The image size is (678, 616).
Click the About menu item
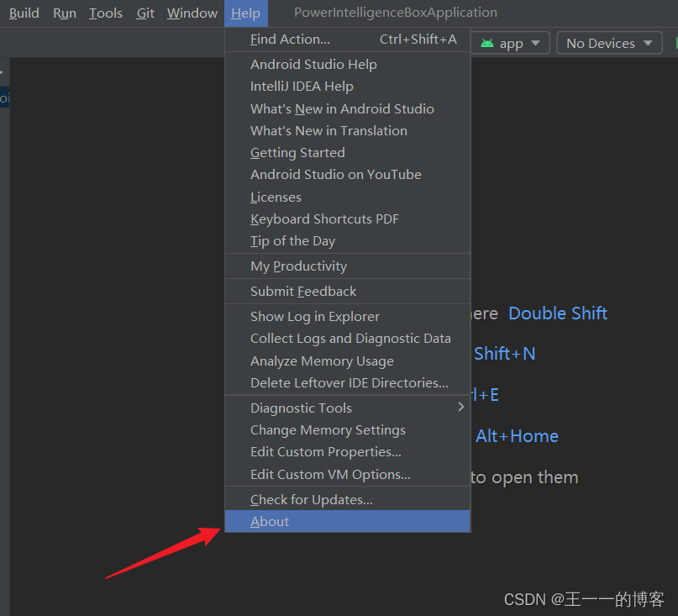[x=347, y=521]
